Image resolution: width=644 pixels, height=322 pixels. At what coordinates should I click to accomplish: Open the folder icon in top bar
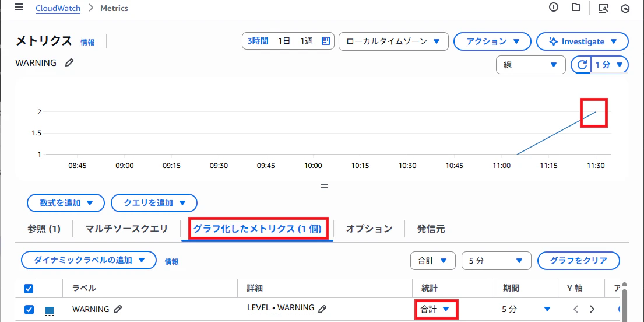tap(576, 8)
